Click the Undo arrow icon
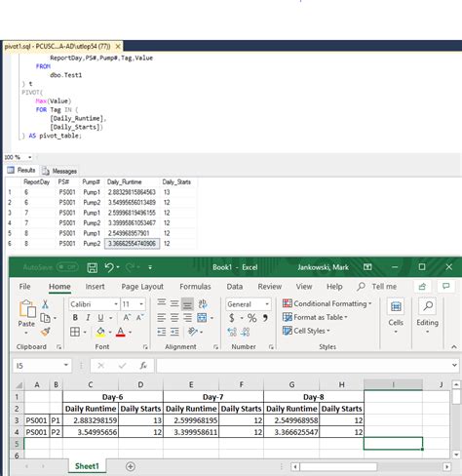This screenshot has height=476, width=462. [109, 267]
